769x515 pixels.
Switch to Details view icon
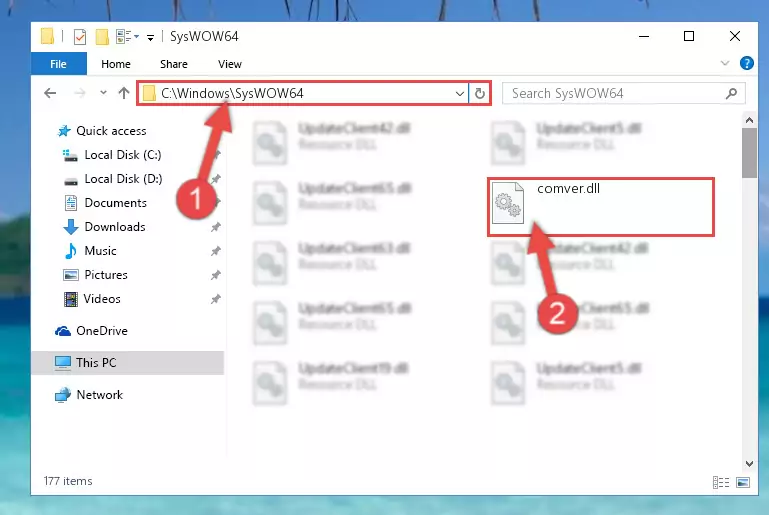[x=720, y=483]
